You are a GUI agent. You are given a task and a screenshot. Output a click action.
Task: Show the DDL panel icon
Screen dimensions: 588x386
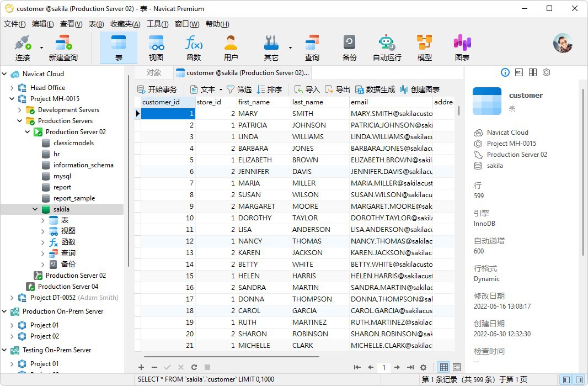(x=519, y=72)
